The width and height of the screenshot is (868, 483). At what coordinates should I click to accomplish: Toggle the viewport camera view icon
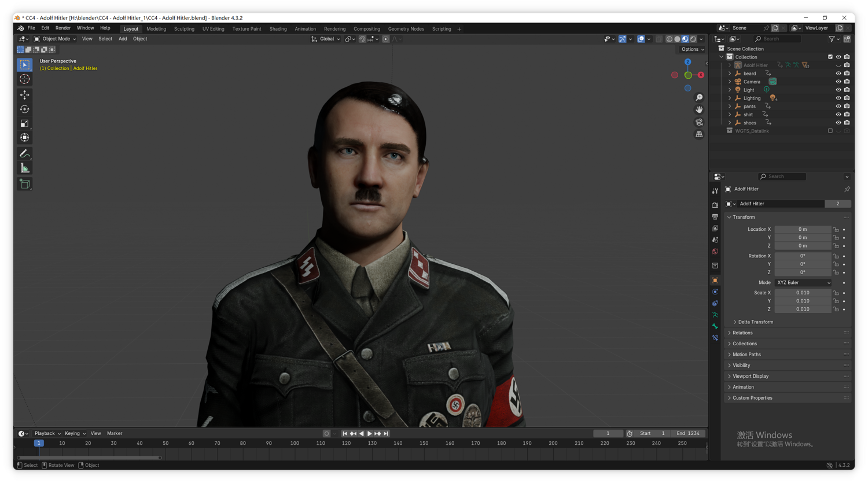click(x=699, y=122)
